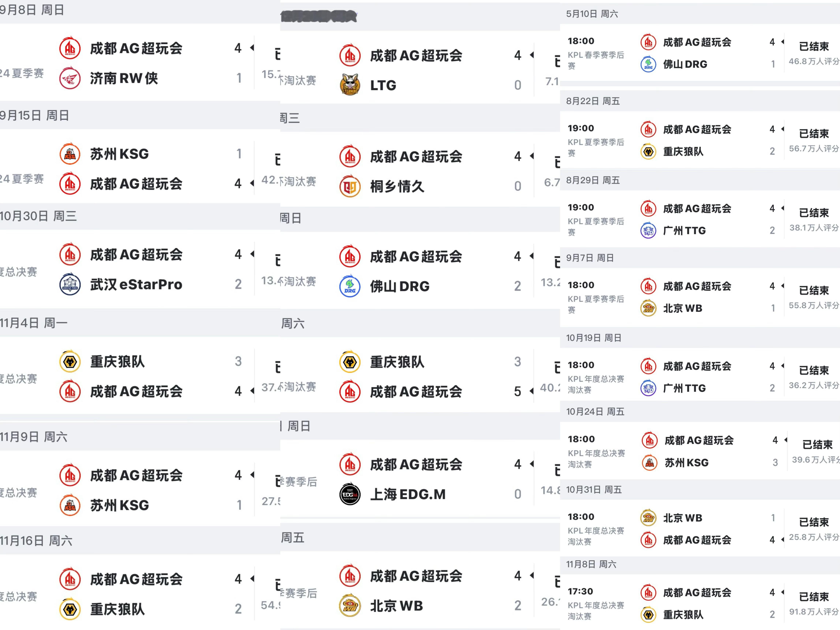Open the 武汉eStarPro team name
840x630 pixels.
[136, 284]
